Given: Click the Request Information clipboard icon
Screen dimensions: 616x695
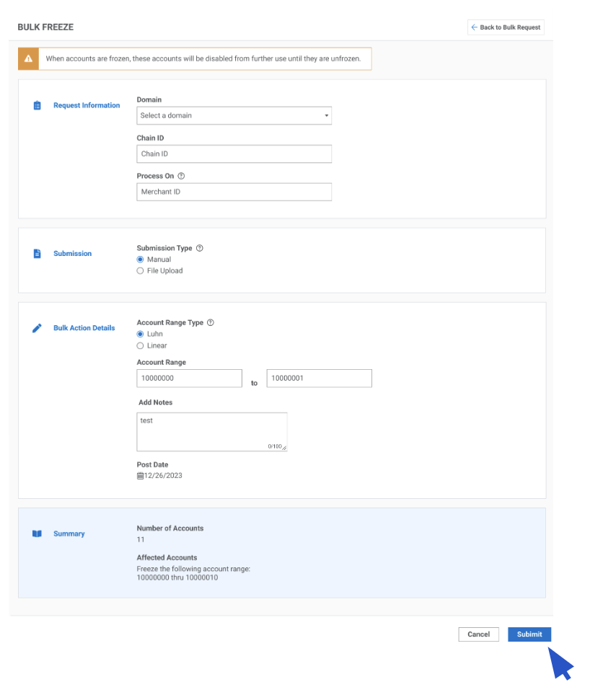Looking at the screenshot, I should [38, 105].
